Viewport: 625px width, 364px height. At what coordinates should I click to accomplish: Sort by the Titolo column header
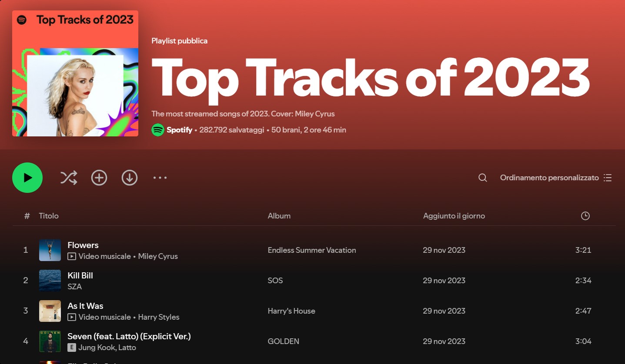pyautogui.click(x=49, y=216)
